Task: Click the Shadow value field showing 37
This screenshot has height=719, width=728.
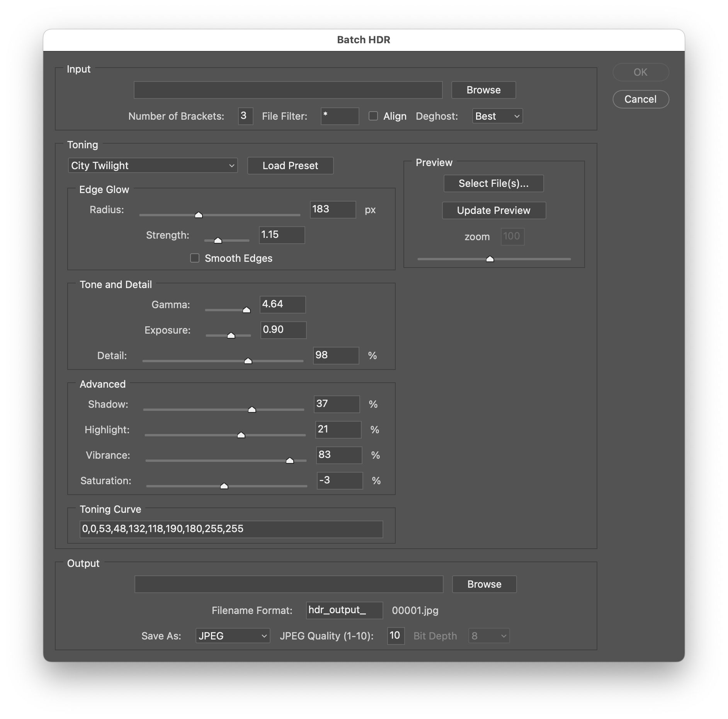Action: point(337,404)
